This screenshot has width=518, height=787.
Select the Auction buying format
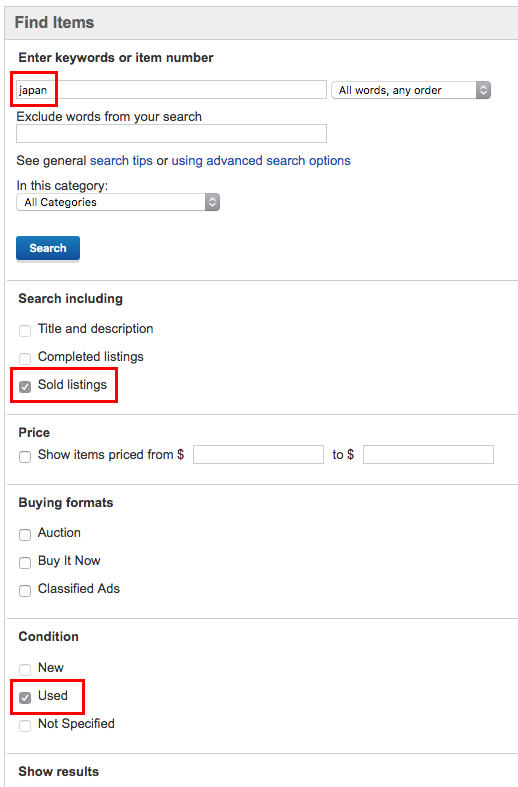coord(25,535)
